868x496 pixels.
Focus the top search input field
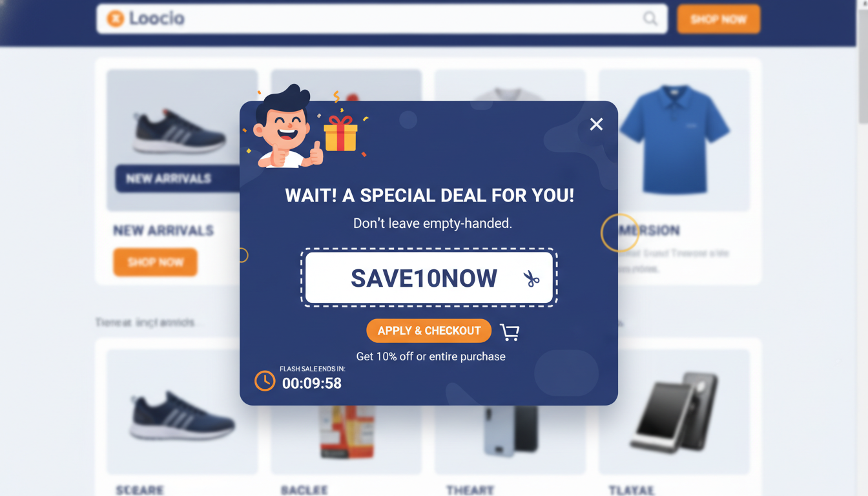tap(382, 19)
